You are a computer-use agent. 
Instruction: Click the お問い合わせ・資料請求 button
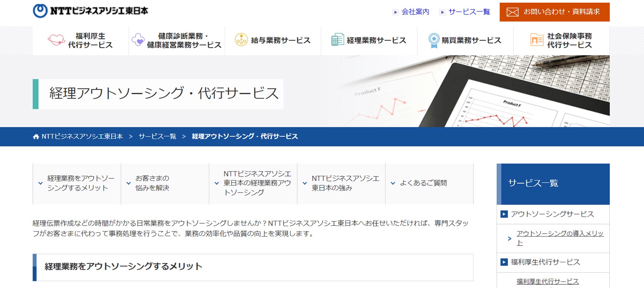(x=555, y=12)
